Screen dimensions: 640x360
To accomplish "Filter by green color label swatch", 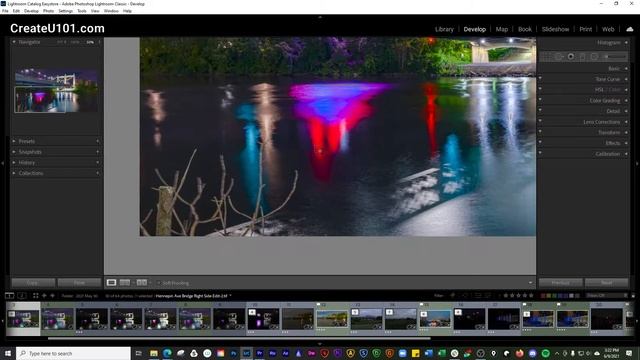I will 554,296.
